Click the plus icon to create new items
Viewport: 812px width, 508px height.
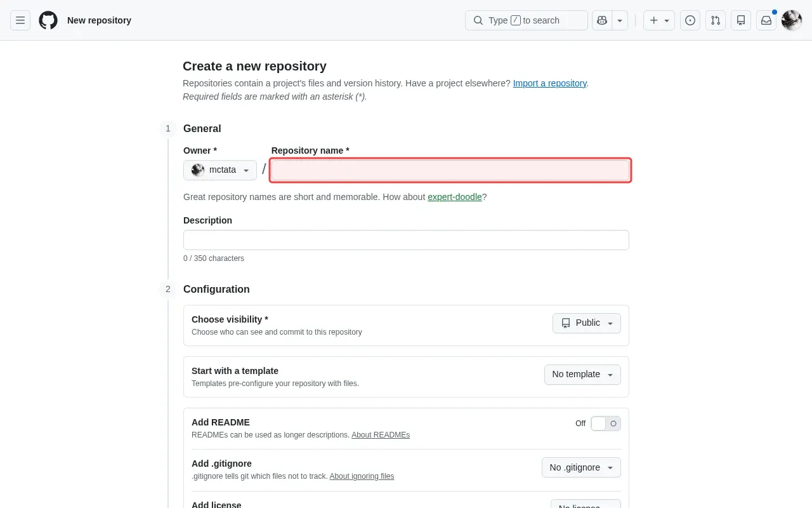click(x=655, y=20)
